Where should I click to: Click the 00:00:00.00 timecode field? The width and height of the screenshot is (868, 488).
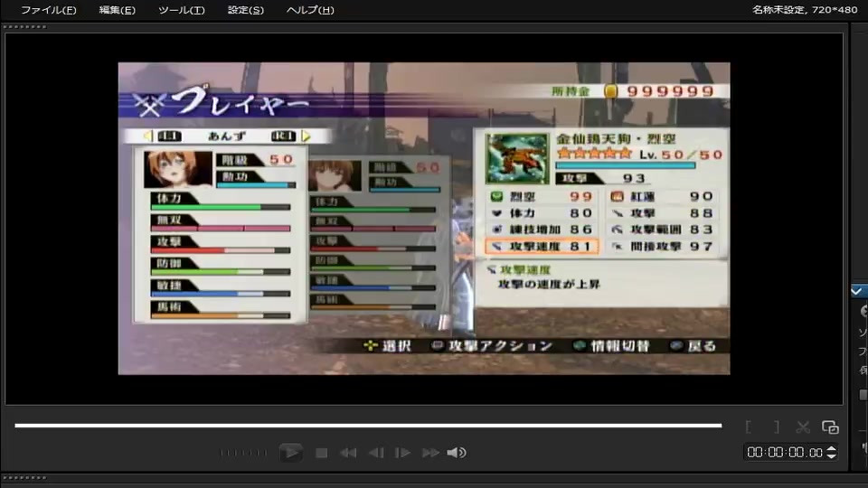tap(785, 453)
